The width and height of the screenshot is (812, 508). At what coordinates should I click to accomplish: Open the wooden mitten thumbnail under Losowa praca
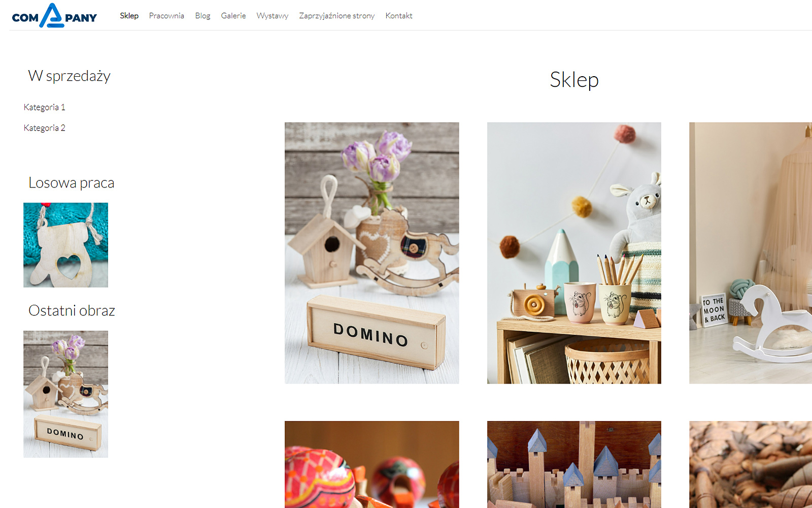coord(65,245)
